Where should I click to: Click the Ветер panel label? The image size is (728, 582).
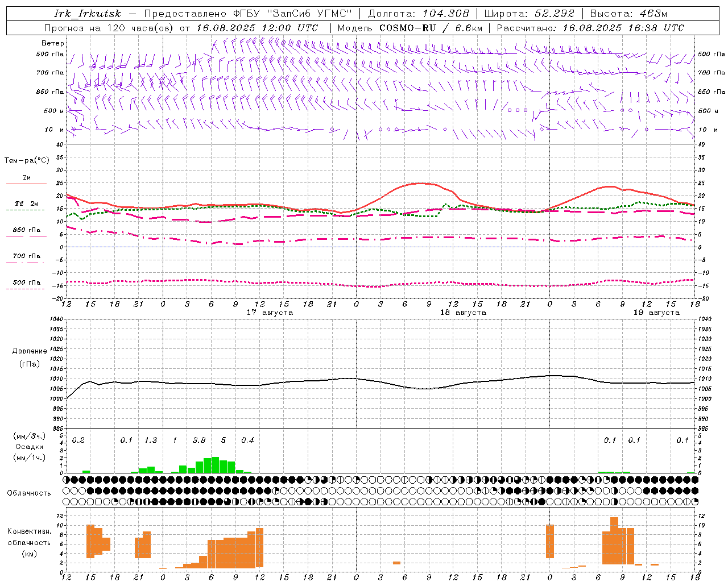pyautogui.click(x=53, y=43)
